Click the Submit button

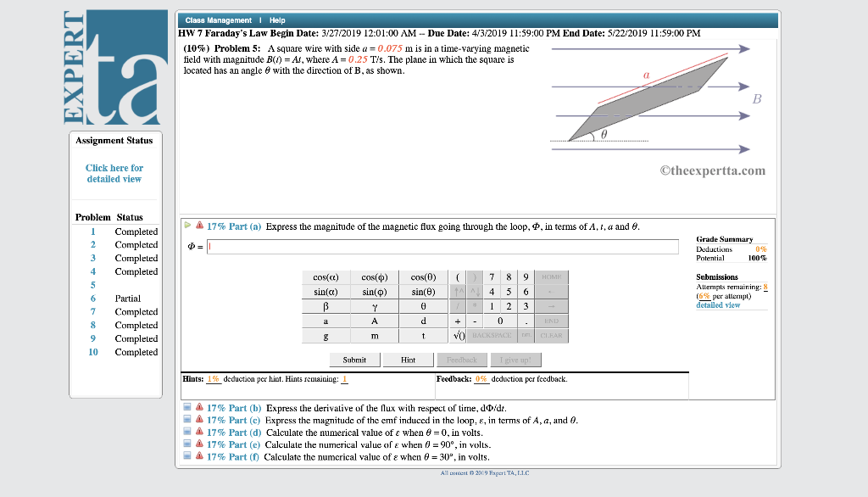[x=354, y=360]
